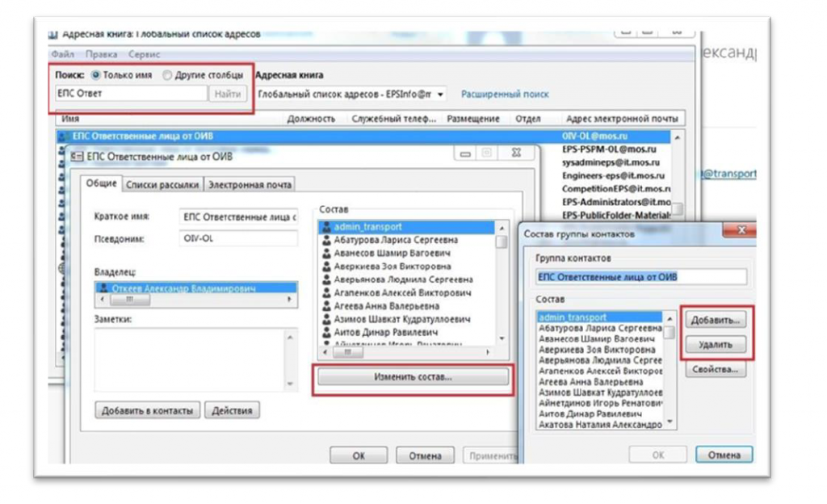Switch to the Списки рассылки tab
This screenshot has width=827, height=504.
[x=162, y=184]
